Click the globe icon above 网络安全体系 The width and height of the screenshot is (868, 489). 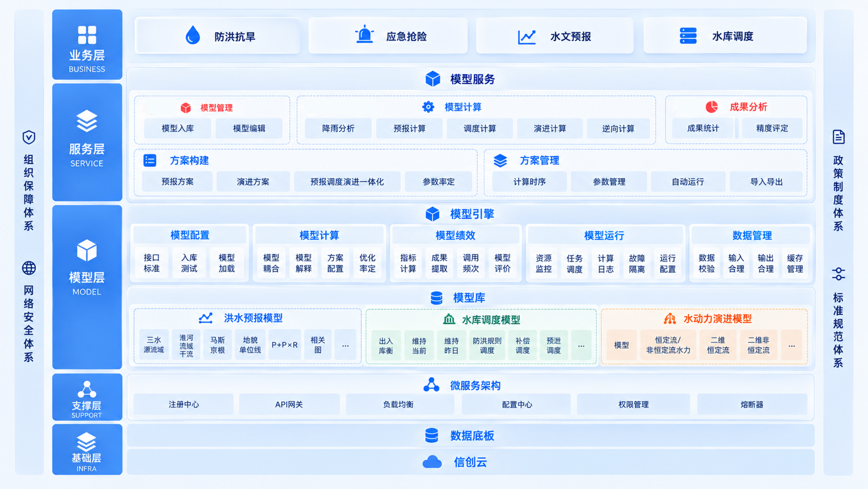point(29,268)
